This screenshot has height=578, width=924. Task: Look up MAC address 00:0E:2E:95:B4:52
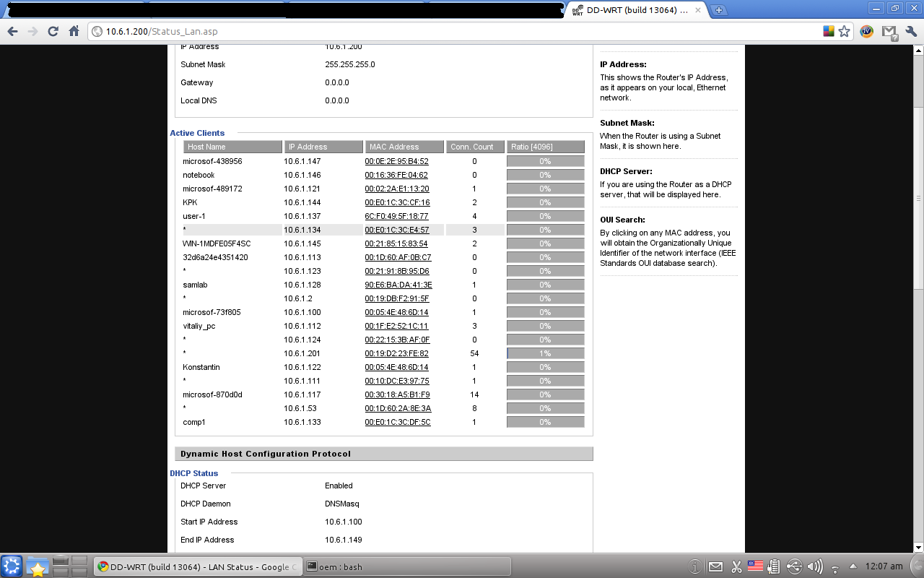pyautogui.click(x=396, y=161)
